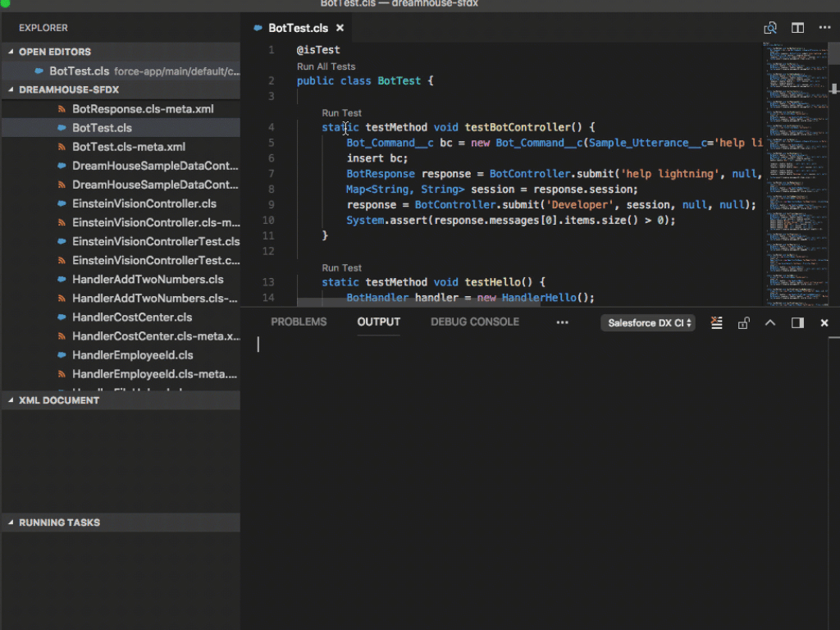
Task: Click the Apex icon beside HandlerAddTwoNumbers.cls
Action: 62,279
